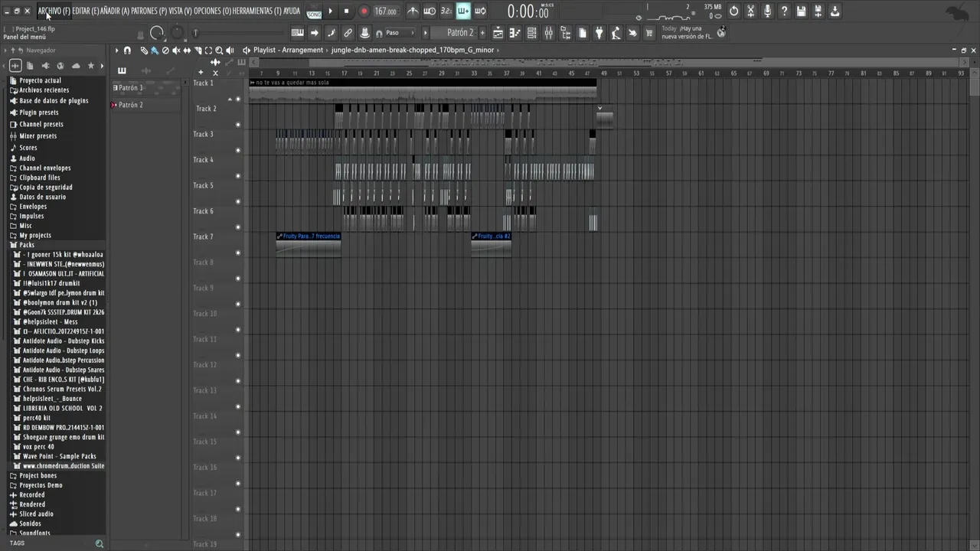The height and width of the screenshot is (551, 980).
Task: Collapse Track 1 with its arrow
Action: [230, 99]
